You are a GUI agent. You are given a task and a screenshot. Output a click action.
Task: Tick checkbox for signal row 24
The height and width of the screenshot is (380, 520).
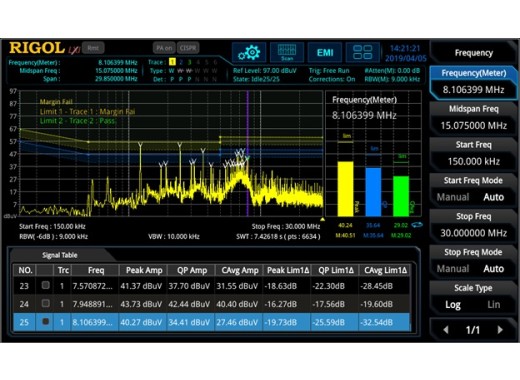[x=46, y=303]
